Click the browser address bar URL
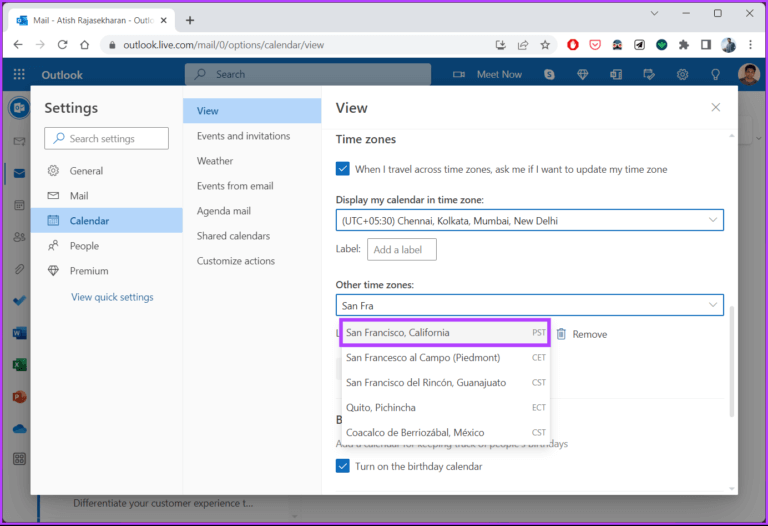Image resolution: width=768 pixels, height=526 pixels. point(223,45)
